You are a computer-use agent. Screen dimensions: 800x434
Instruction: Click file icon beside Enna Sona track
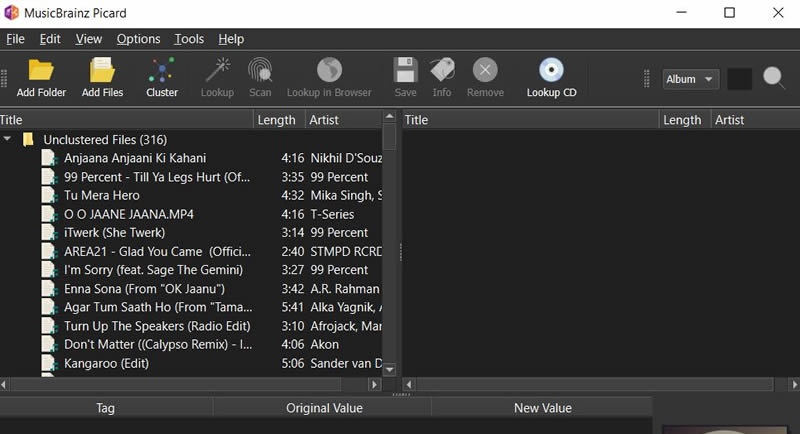click(x=49, y=289)
